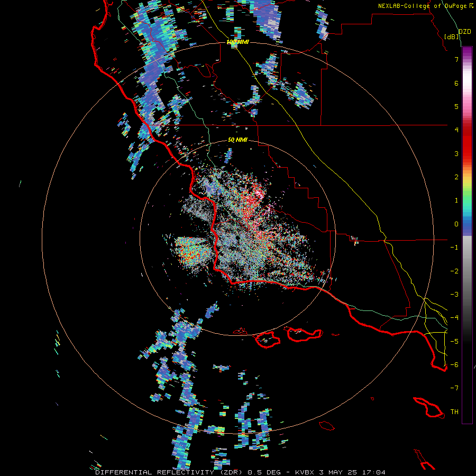Click the DZD legend title

pyautogui.click(x=465, y=32)
